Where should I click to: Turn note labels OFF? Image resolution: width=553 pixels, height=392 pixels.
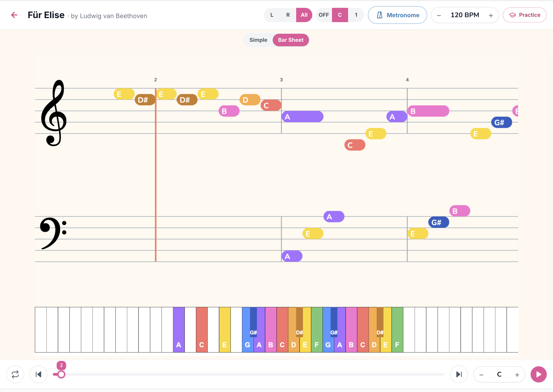324,15
